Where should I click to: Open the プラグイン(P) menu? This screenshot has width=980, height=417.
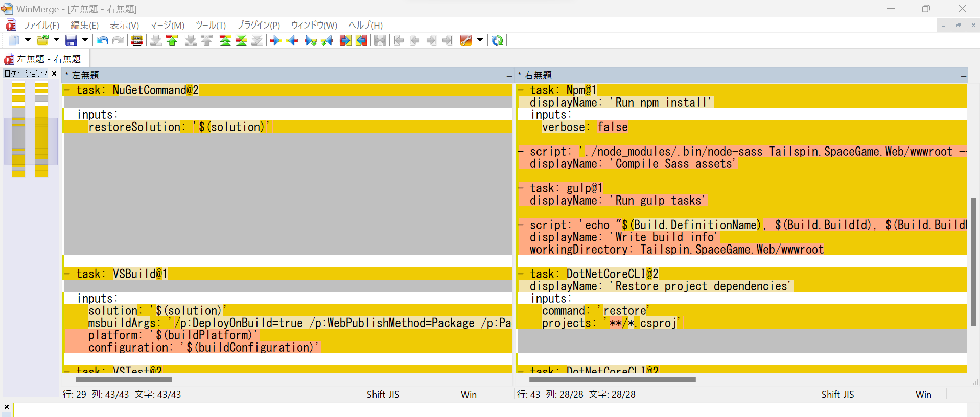point(258,25)
